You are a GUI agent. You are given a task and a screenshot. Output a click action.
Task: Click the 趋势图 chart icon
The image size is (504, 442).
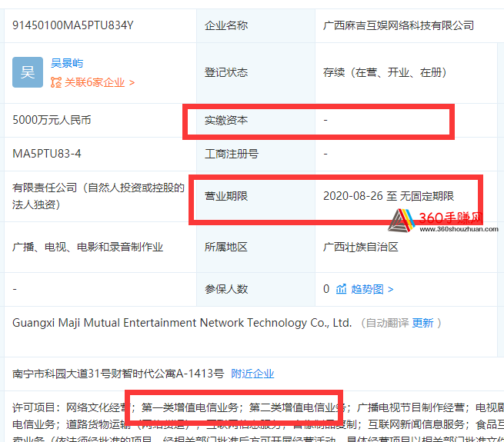pos(341,289)
